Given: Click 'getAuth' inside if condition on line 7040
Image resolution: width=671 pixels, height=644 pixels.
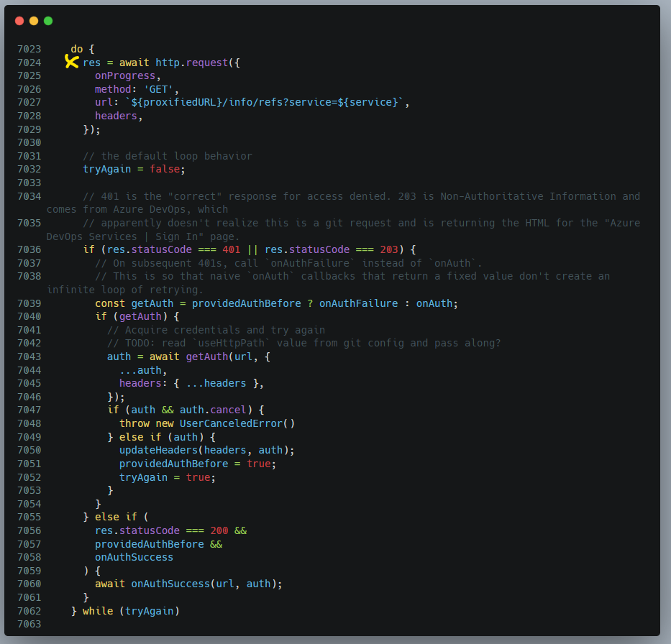Looking at the screenshot, I should pyautogui.click(x=140, y=316).
